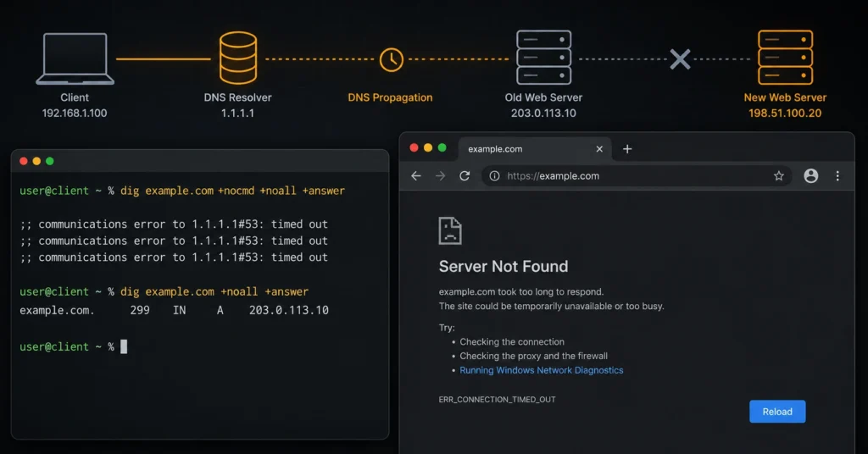
Task: Open a new tab with plus button
Action: pyautogui.click(x=627, y=149)
